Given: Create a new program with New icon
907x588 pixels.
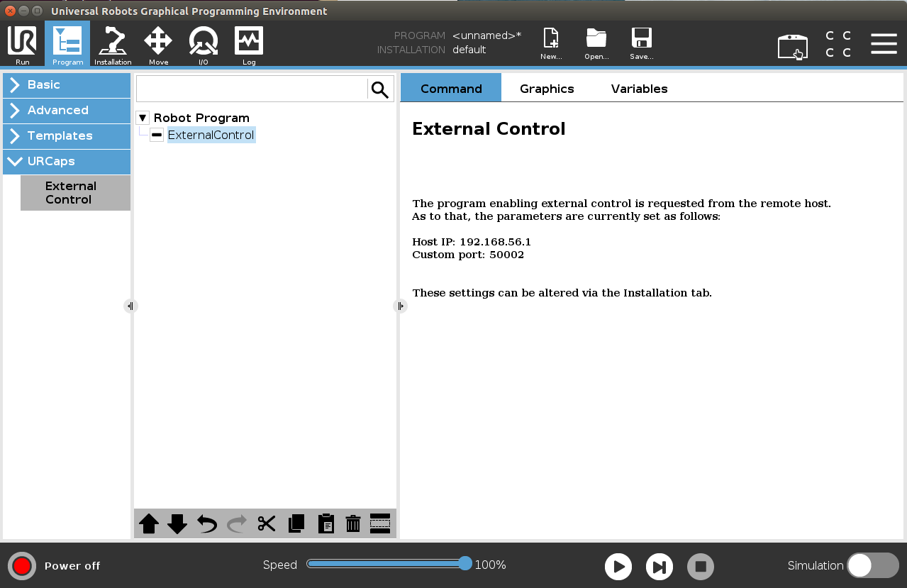Looking at the screenshot, I should click(x=551, y=43).
